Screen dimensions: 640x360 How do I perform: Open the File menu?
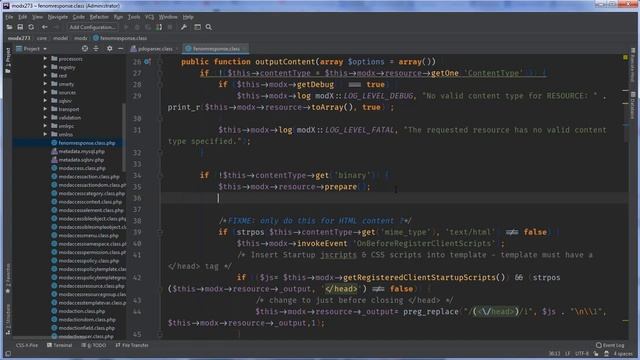click(x=9, y=17)
